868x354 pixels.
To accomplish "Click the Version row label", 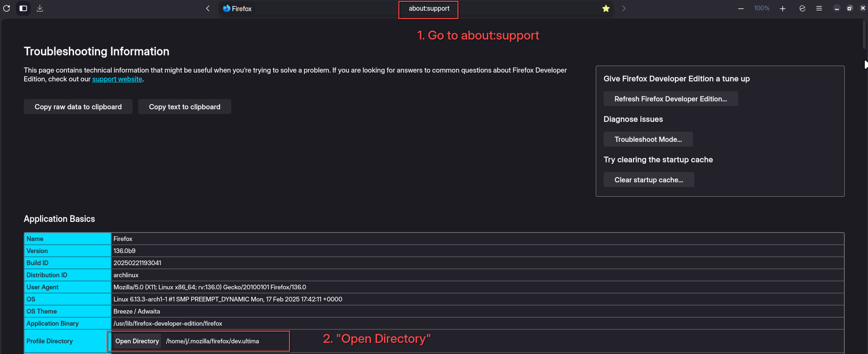I will 37,251.
